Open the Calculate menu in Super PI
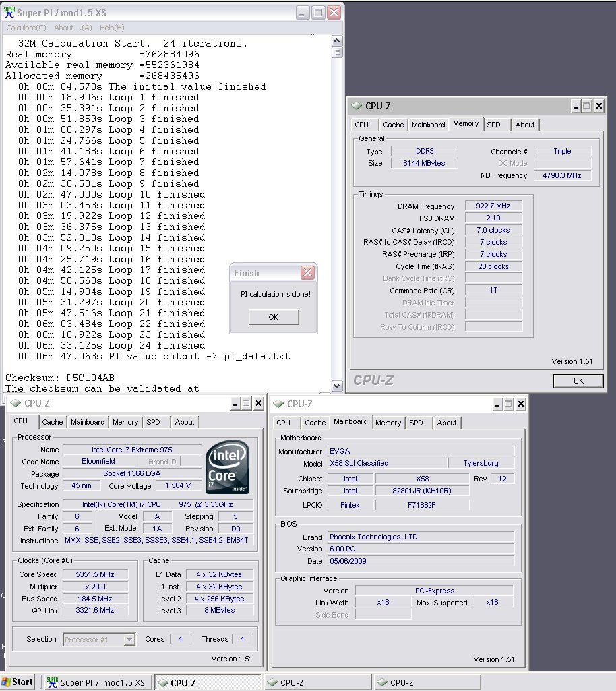Screen dimensions: 616x691 (x=26, y=28)
